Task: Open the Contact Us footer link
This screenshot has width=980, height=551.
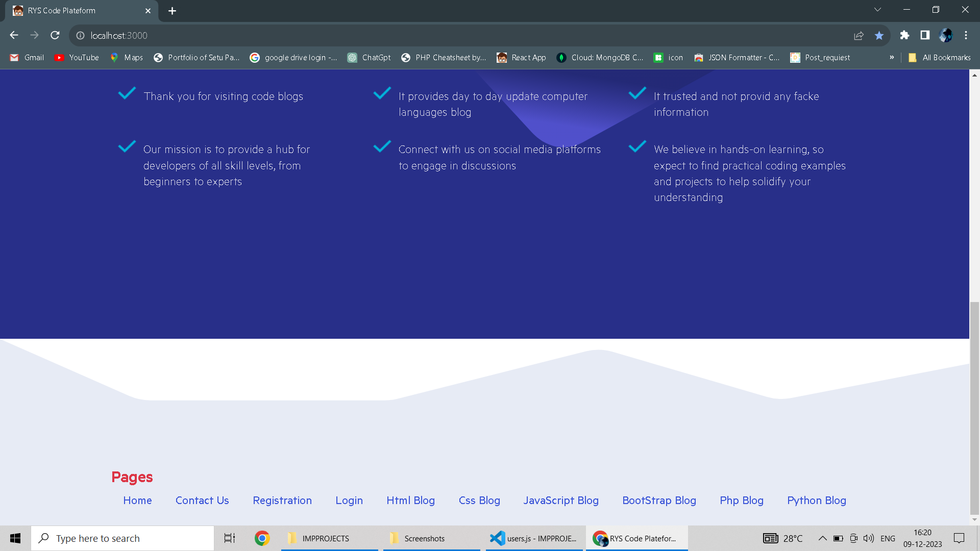Action: 202,500
